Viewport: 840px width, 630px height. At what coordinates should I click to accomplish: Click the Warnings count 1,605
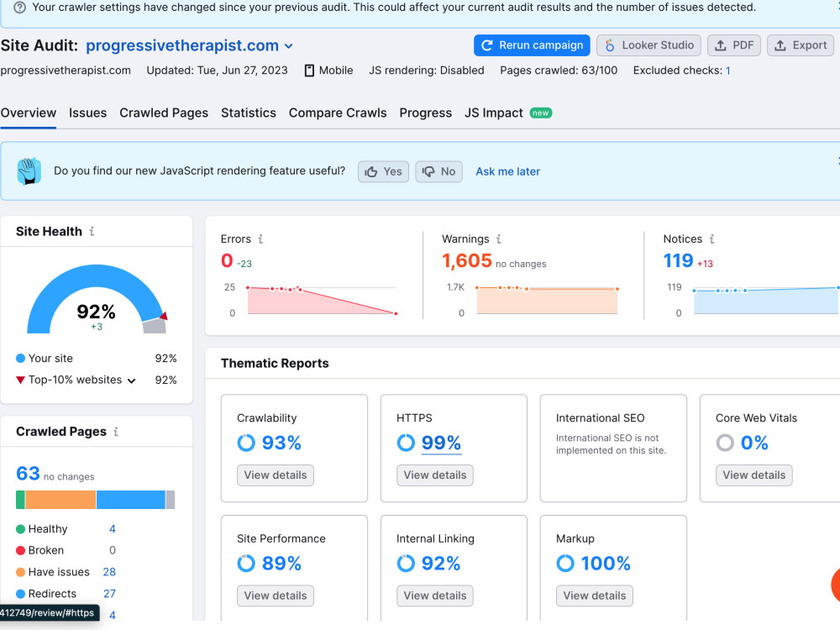coord(466,261)
